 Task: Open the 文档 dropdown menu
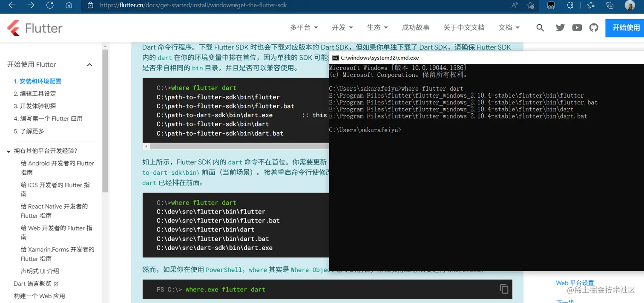(509, 27)
